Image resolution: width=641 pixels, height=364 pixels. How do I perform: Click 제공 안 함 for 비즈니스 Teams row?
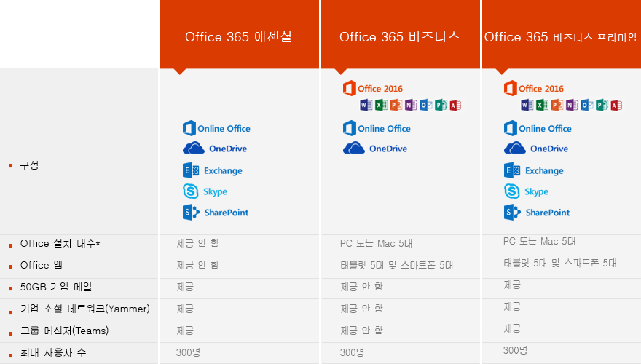[361, 330]
